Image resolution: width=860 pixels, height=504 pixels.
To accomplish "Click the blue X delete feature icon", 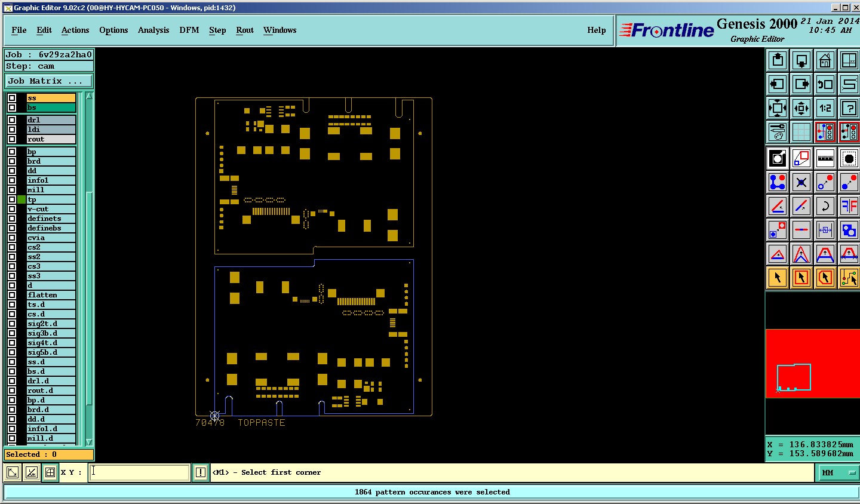I will pos(801,182).
